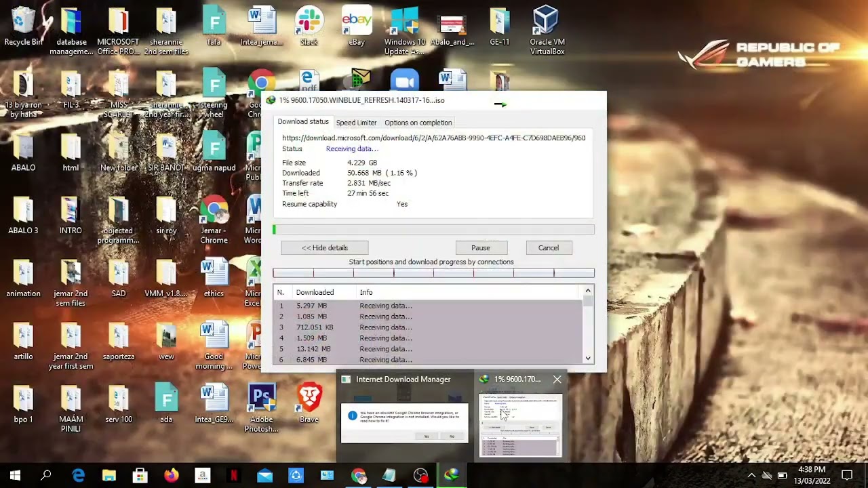The width and height of the screenshot is (868, 488).
Task: Open Microsoft Store from taskbar
Action: click(140, 476)
